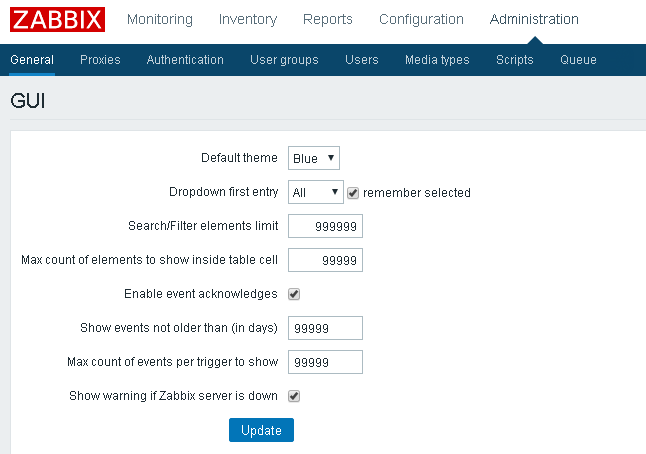
Task: Click the Default theme label
Action: click(x=239, y=158)
